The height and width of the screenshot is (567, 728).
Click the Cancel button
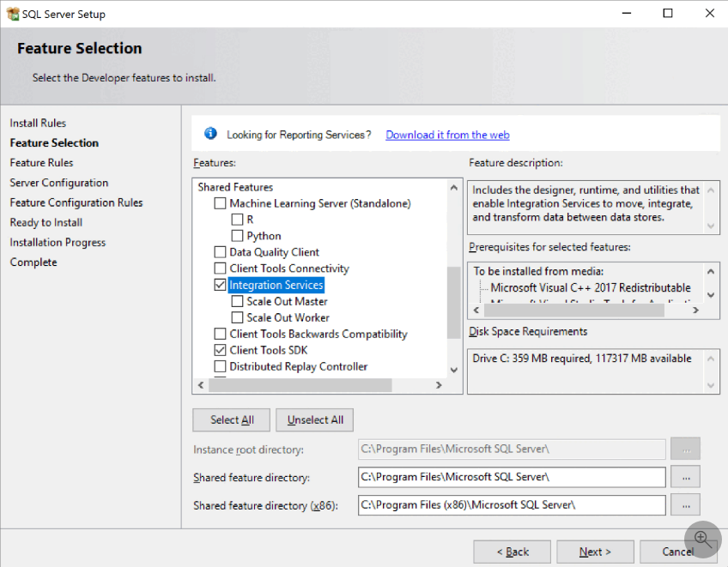678,552
